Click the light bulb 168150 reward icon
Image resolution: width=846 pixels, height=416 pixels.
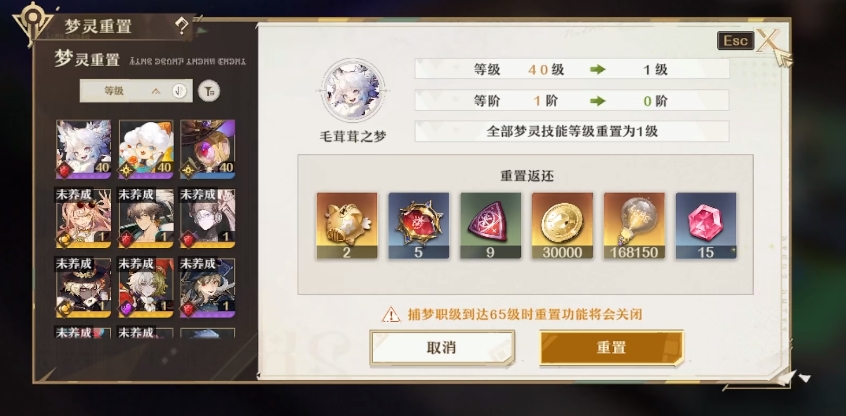click(634, 226)
